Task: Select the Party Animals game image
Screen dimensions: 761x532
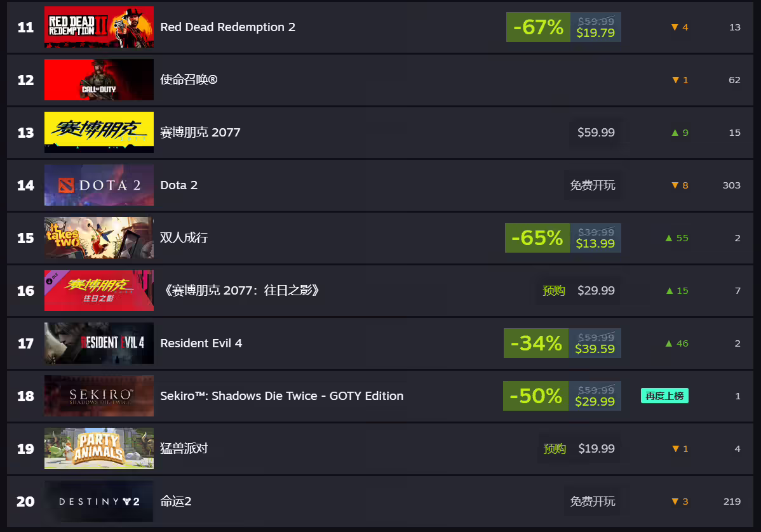Action: tap(98, 449)
